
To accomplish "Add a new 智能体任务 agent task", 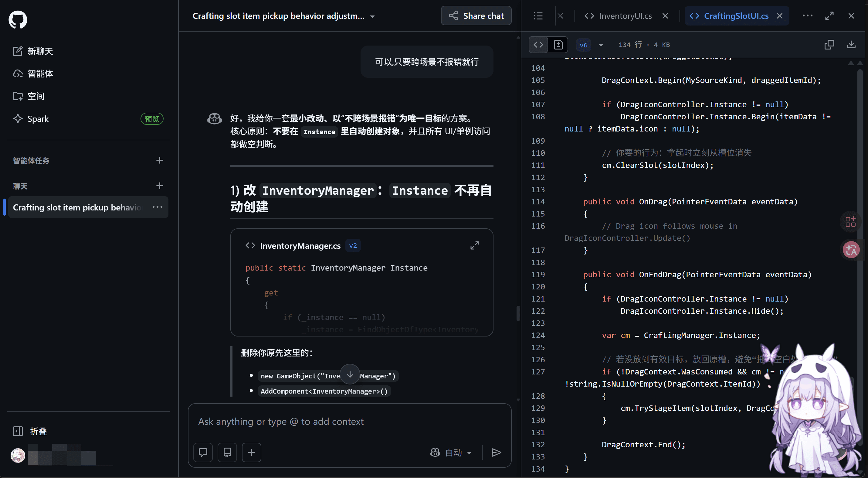I will pos(160,160).
